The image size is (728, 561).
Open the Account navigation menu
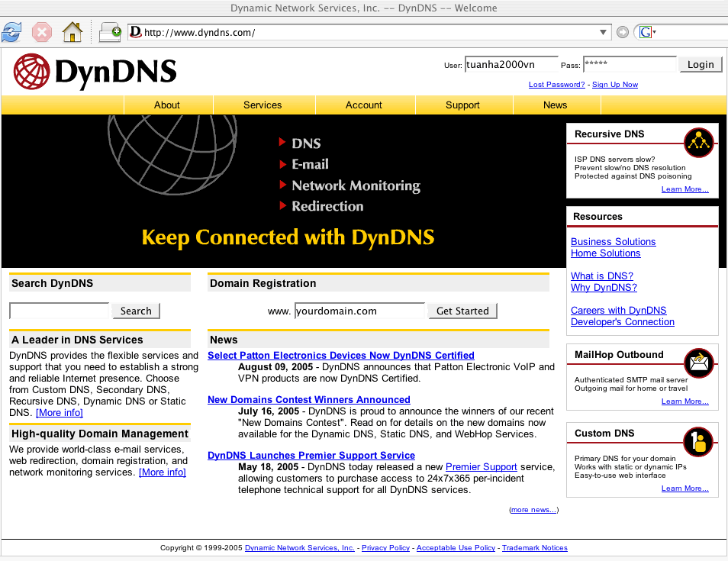tap(364, 105)
